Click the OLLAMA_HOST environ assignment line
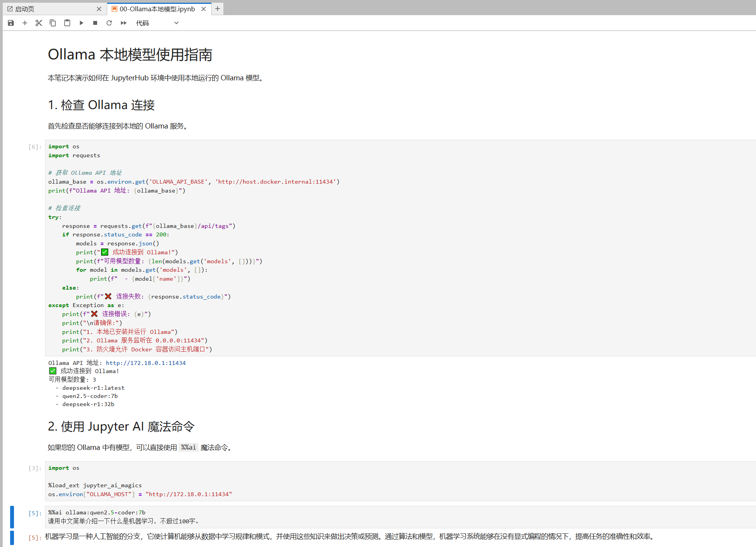The width and height of the screenshot is (756, 547). tap(140, 494)
